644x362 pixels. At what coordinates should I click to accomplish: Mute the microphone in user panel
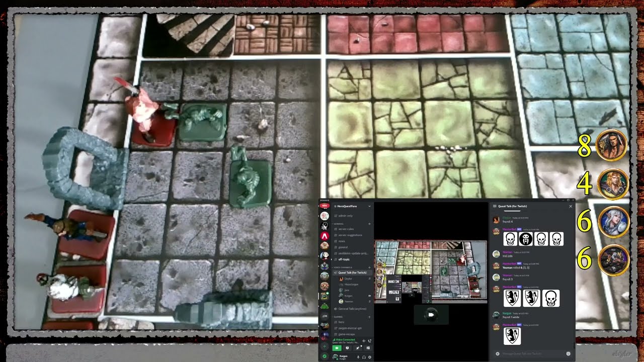358,357
